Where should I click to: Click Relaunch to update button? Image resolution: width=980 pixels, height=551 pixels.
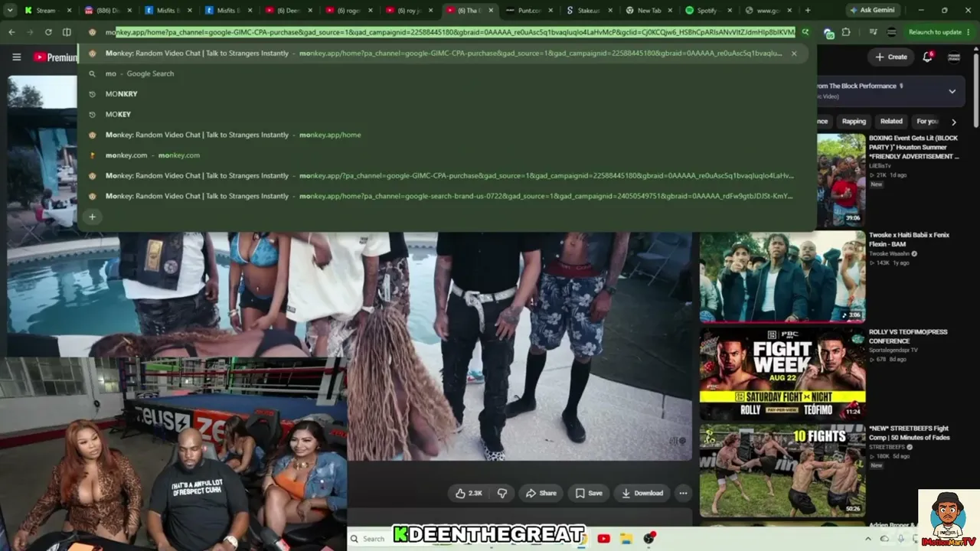pos(935,32)
